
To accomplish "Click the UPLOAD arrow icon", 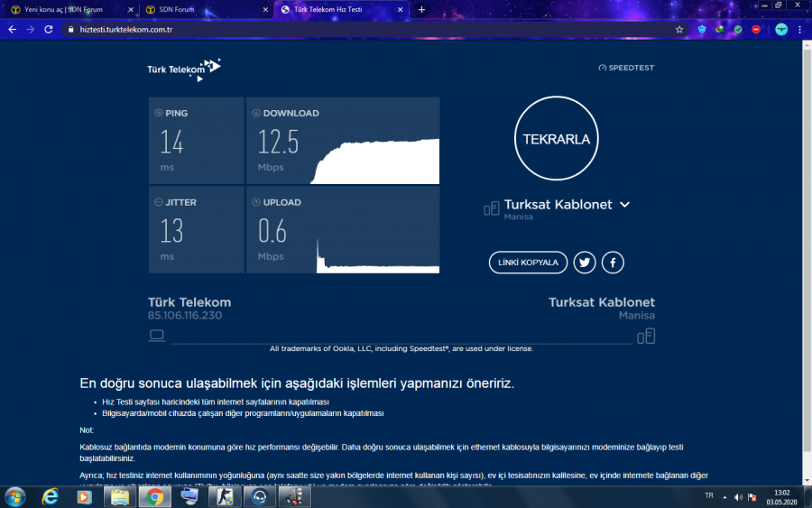I will click(256, 202).
